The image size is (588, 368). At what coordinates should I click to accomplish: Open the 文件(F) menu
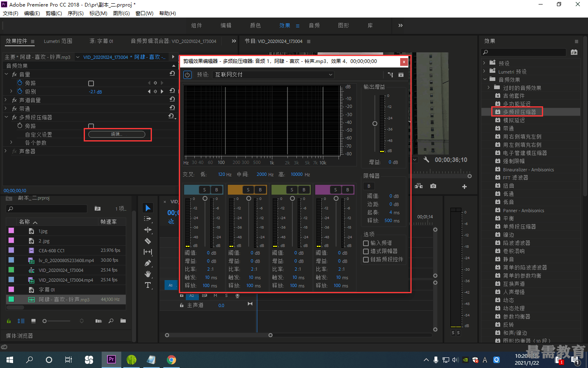(x=11, y=13)
